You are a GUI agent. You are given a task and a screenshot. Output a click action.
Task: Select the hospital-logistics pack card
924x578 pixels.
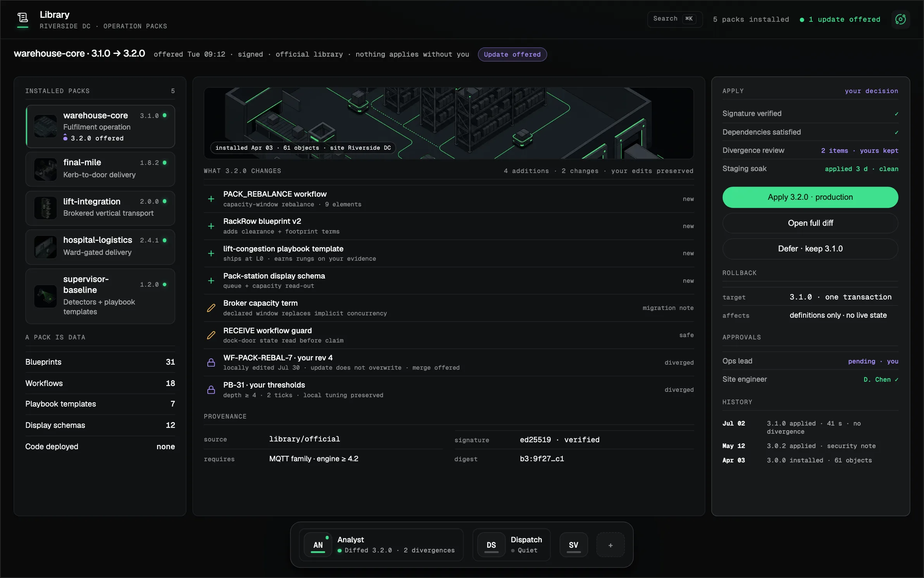[100, 247]
